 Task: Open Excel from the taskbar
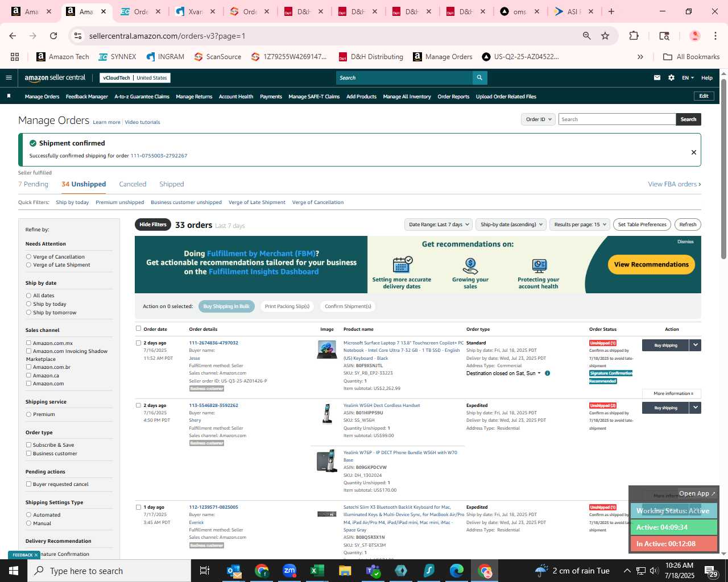(x=317, y=571)
